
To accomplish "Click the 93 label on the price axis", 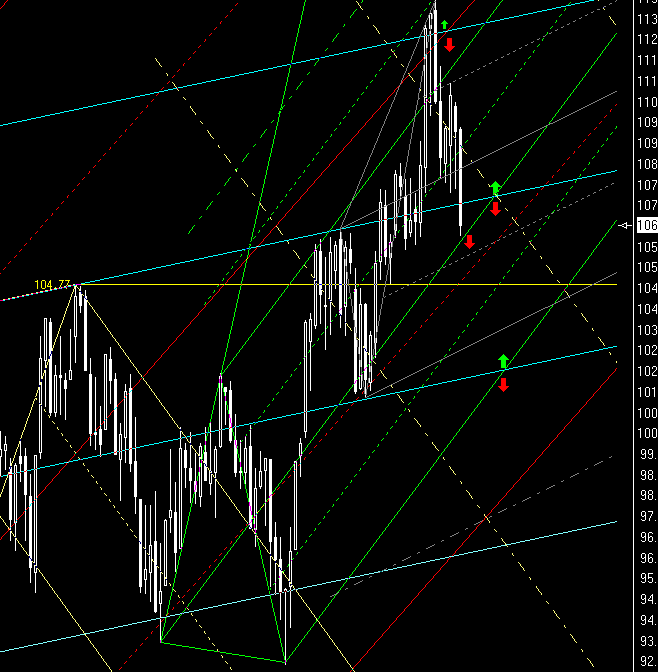I will point(649,641).
